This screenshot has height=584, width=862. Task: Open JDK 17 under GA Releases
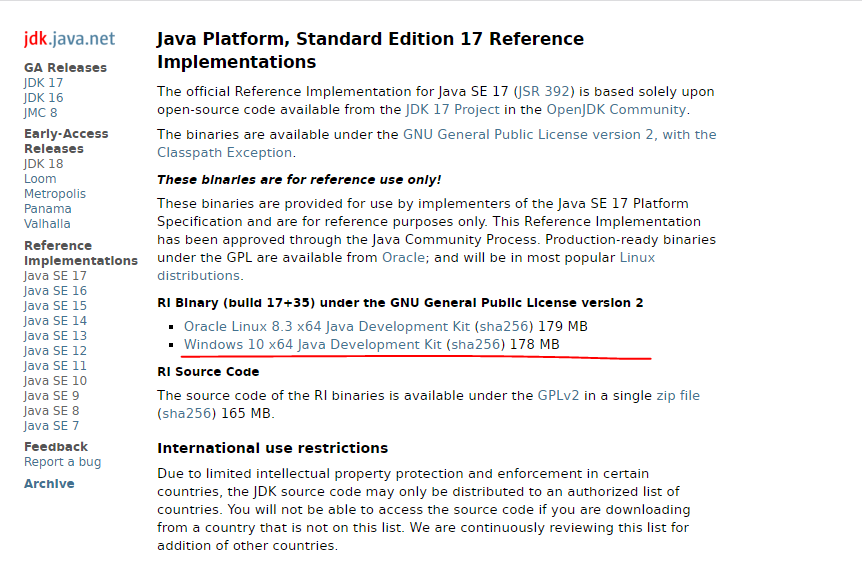click(43, 83)
